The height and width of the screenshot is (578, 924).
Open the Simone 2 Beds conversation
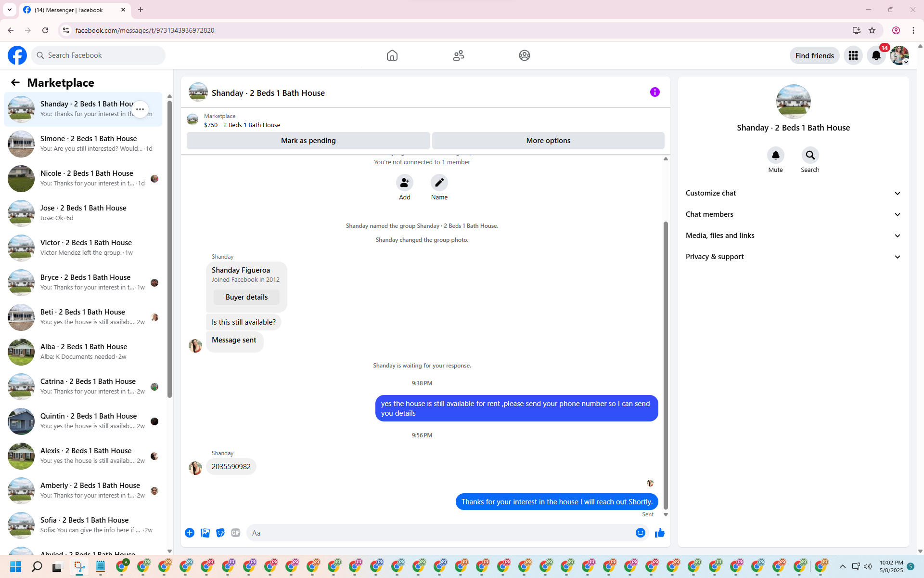(83, 144)
